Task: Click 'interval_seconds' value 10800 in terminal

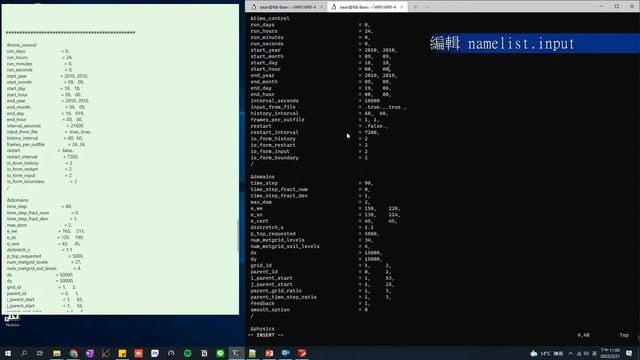Action: click(x=371, y=101)
